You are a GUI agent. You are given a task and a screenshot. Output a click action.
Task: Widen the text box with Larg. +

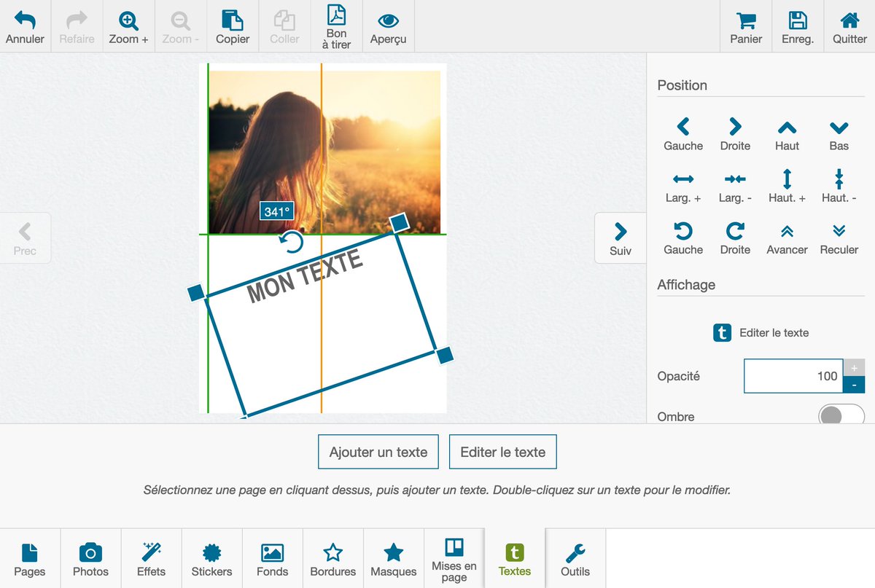(x=682, y=187)
